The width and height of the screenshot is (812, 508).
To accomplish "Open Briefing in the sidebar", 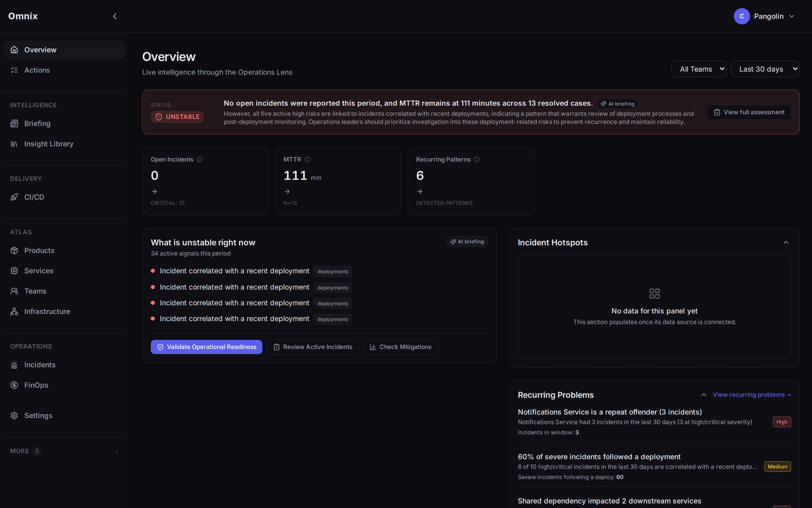I will (x=65, y=124).
